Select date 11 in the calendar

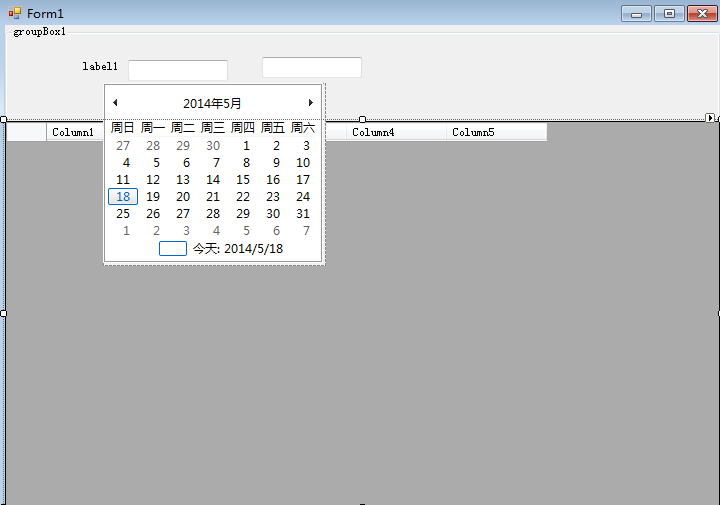(123, 180)
